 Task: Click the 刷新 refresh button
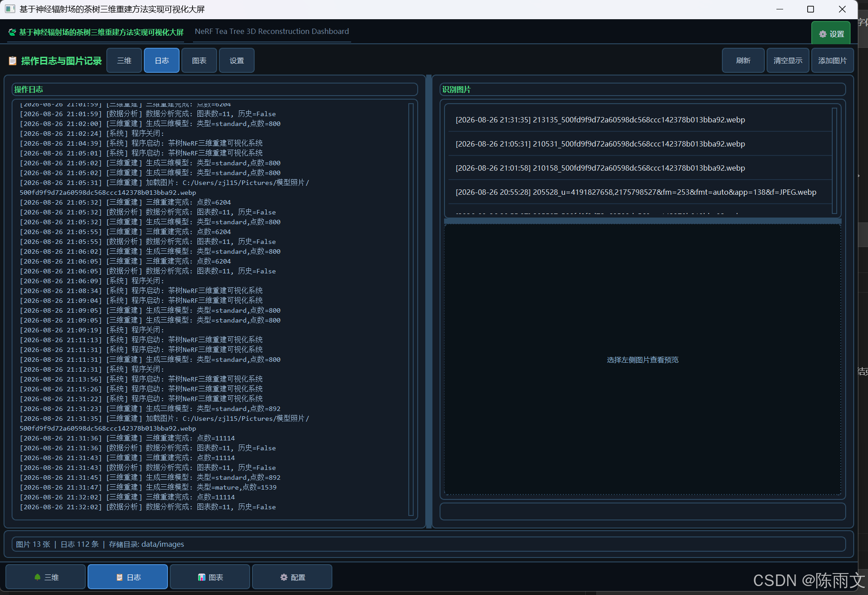(743, 60)
